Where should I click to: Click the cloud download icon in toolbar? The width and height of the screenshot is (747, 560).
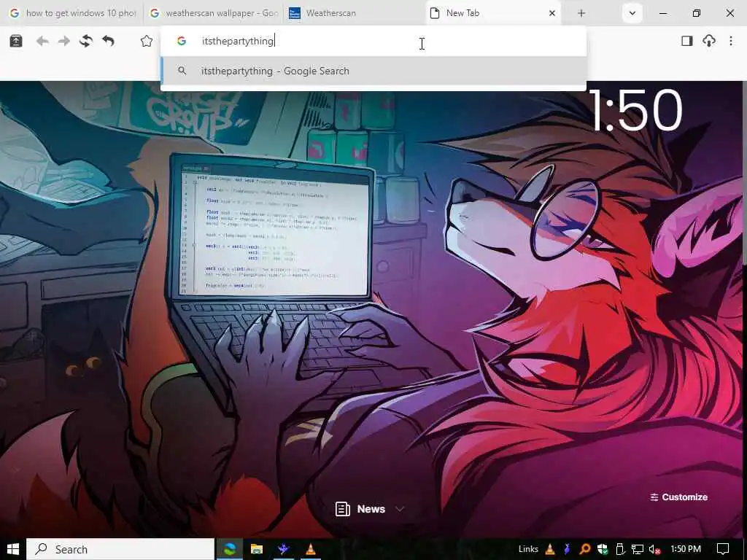(x=709, y=41)
